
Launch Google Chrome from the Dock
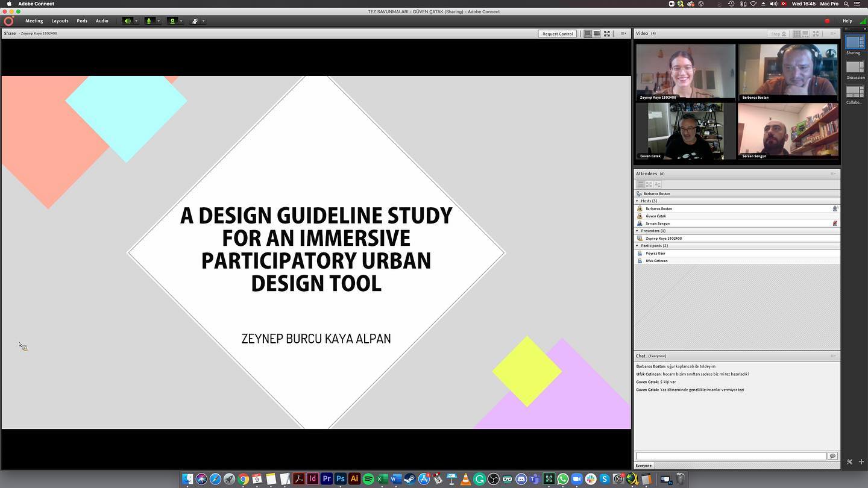tap(244, 479)
